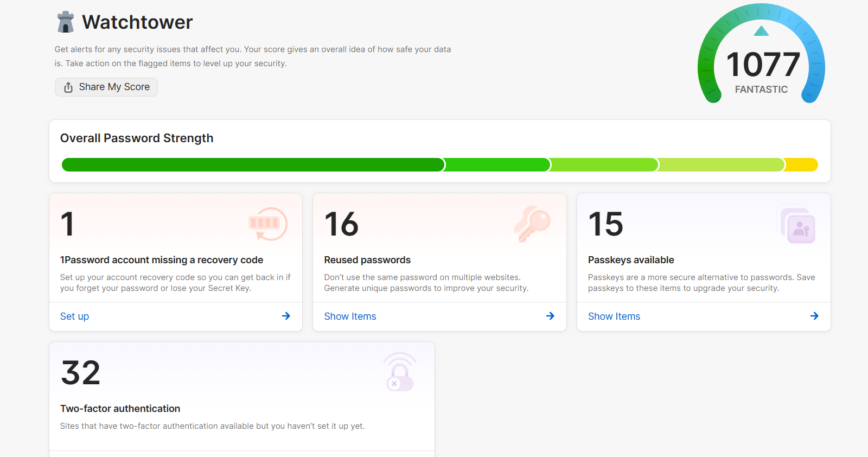Screen dimensions: 868x457
Task: Click the Two-factor authentication title
Action: tap(120, 409)
